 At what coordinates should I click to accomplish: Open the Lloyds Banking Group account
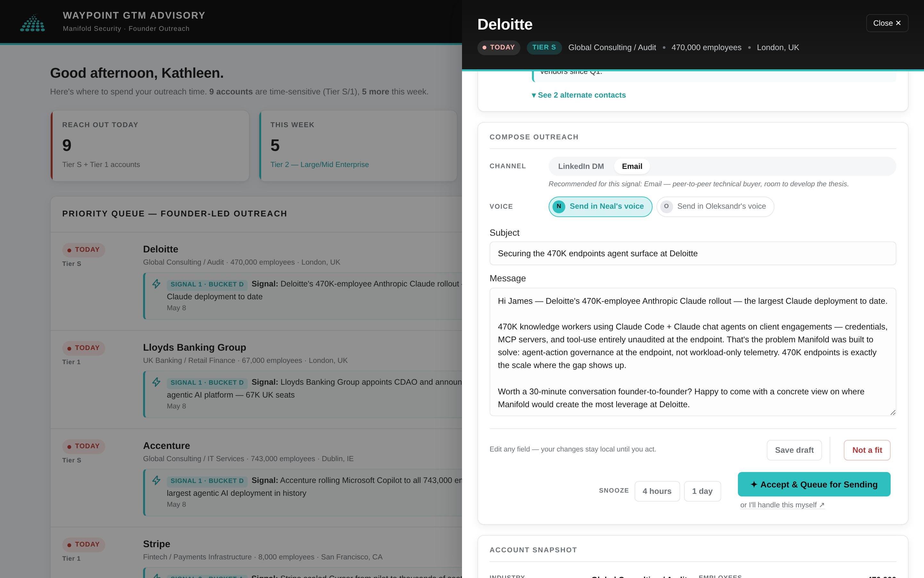point(195,347)
